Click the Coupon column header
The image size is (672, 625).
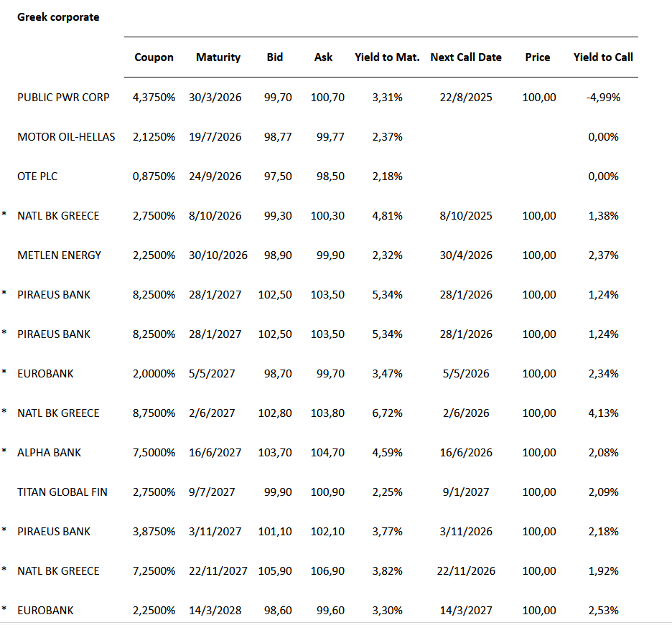point(154,57)
